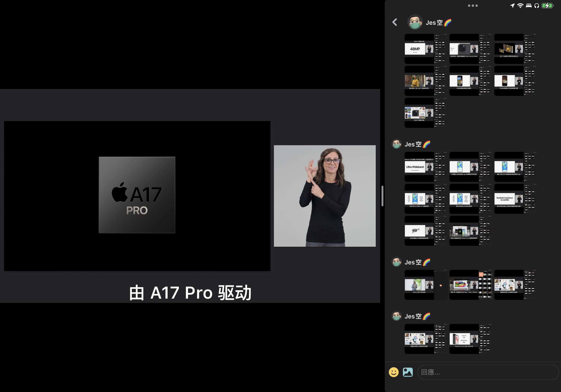The width and height of the screenshot is (561, 392).
Task: Open the map thumbnail captioned 查找 app 更新位置
Action: (471, 167)
